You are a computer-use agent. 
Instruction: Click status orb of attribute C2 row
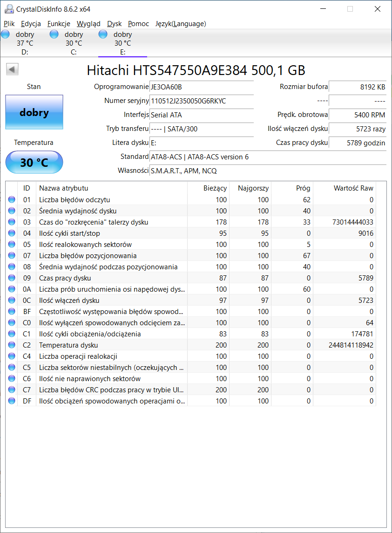click(12, 345)
